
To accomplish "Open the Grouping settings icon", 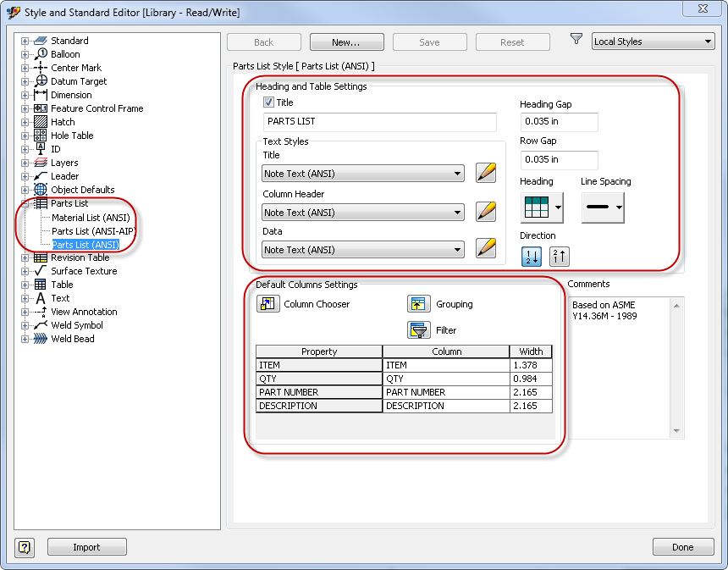I will pyautogui.click(x=419, y=304).
